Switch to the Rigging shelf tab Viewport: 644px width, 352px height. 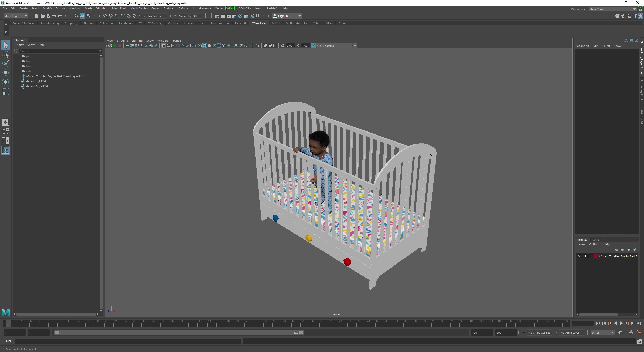[88, 23]
